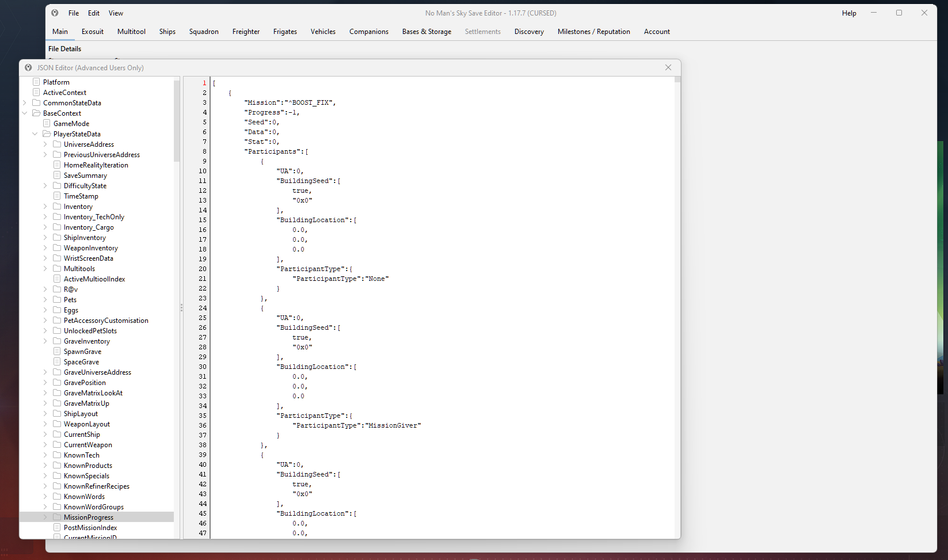The width and height of the screenshot is (948, 560).
Task: Open the Help menu
Action: tap(849, 13)
